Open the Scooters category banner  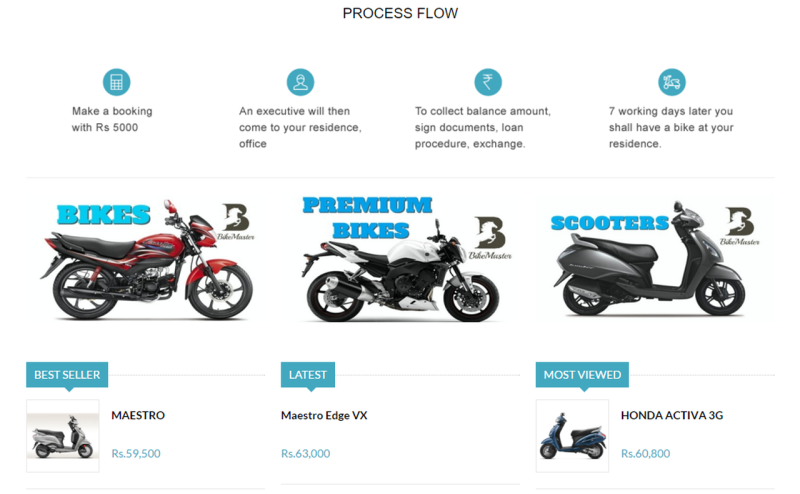(655, 260)
